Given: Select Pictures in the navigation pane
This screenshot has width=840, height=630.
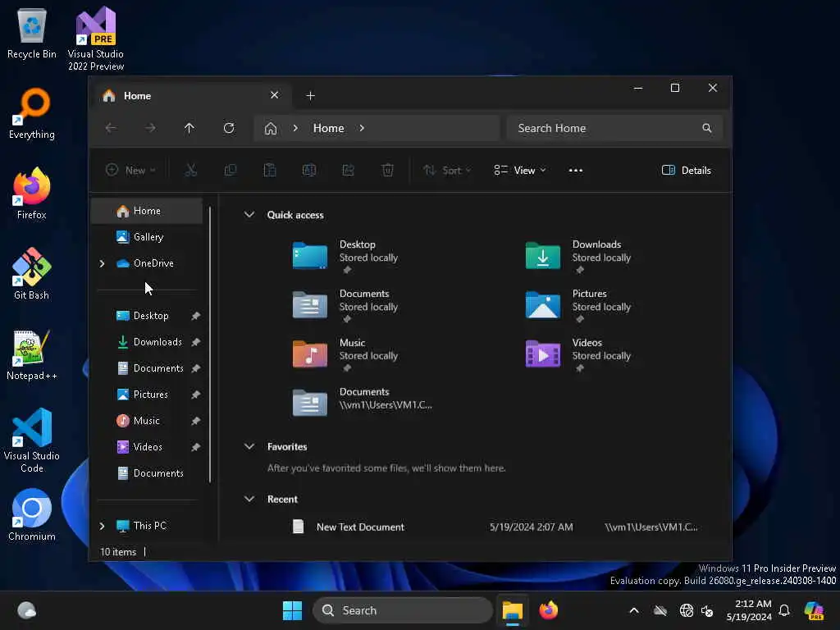Looking at the screenshot, I should pyautogui.click(x=147, y=395).
